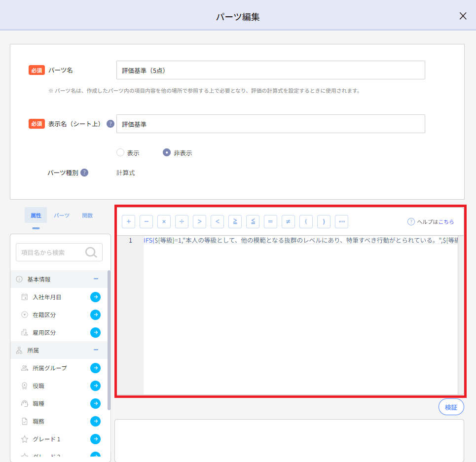Insert the not-equal operator
Image resolution: width=476 pixels, height=462 pixels.
pyautogui.click(x=288, y=222)
